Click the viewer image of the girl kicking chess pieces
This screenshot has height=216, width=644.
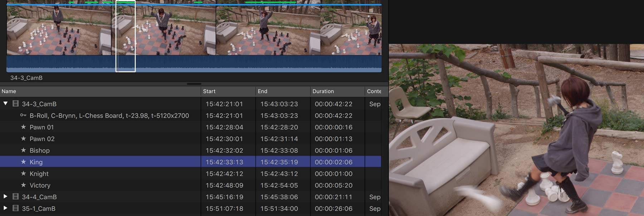coord(516,130)
